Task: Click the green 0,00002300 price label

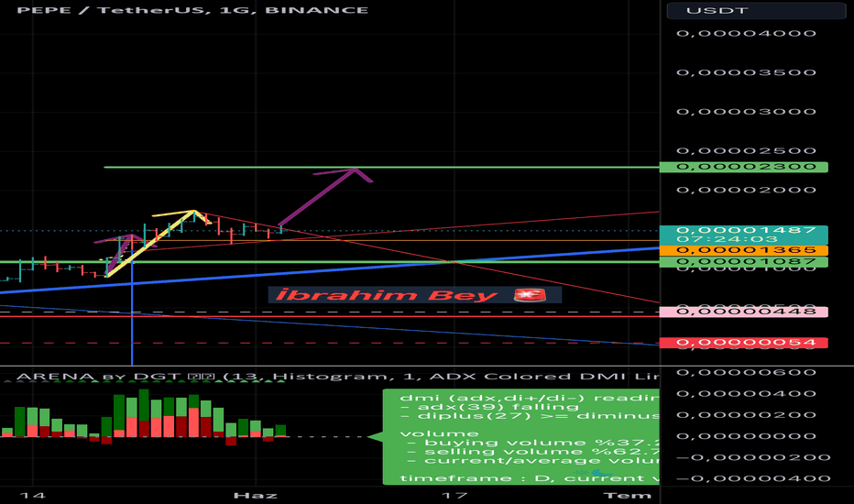Action: coord(749,167)
